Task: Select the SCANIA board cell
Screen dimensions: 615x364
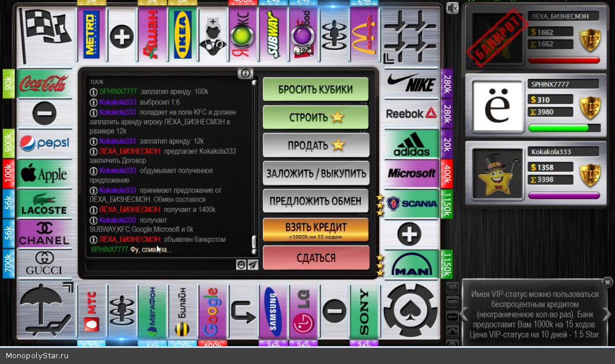Action: click(411, 204)
